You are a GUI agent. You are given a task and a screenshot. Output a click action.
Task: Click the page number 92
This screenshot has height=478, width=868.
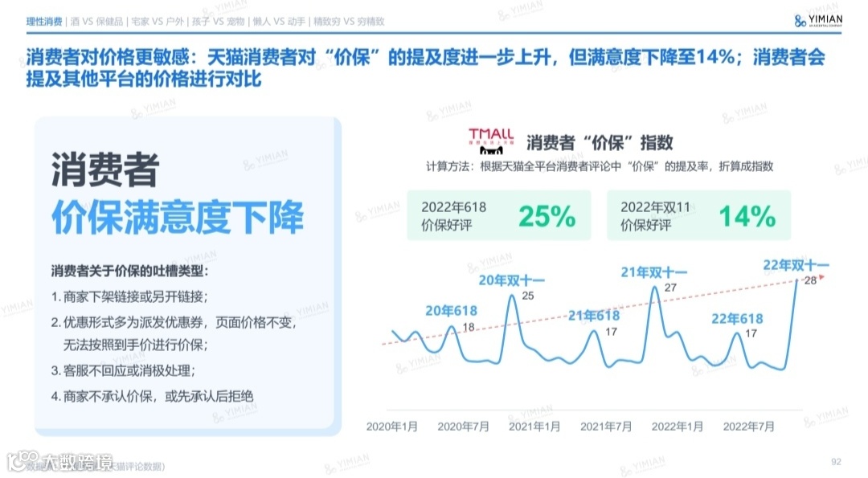pyautogui.click(x=836, y=462)
